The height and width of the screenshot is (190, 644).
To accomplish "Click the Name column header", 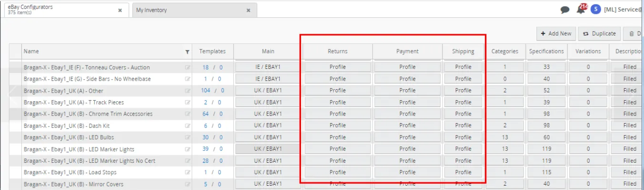I will coord(107,51).
